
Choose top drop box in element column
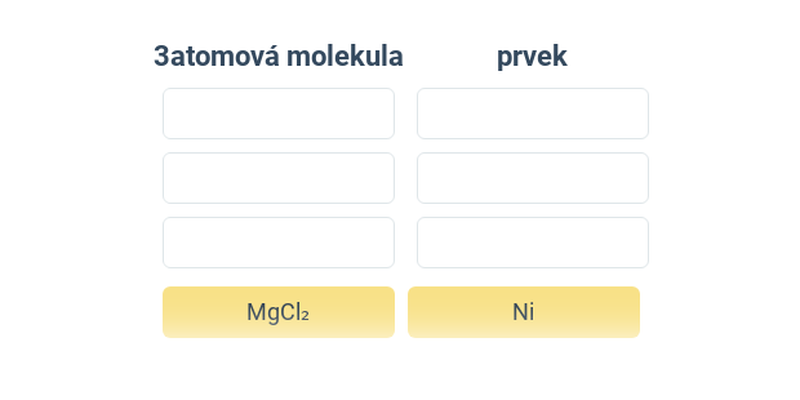533,113
